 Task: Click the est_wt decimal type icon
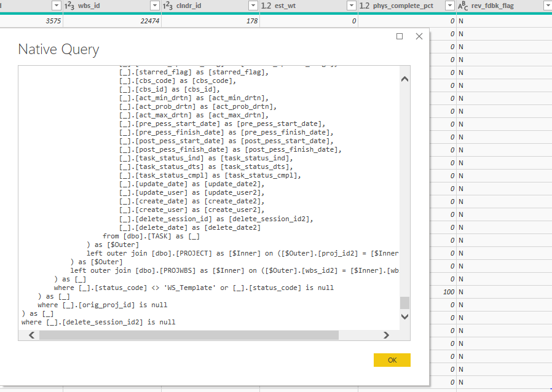click(x=266, y=6)
